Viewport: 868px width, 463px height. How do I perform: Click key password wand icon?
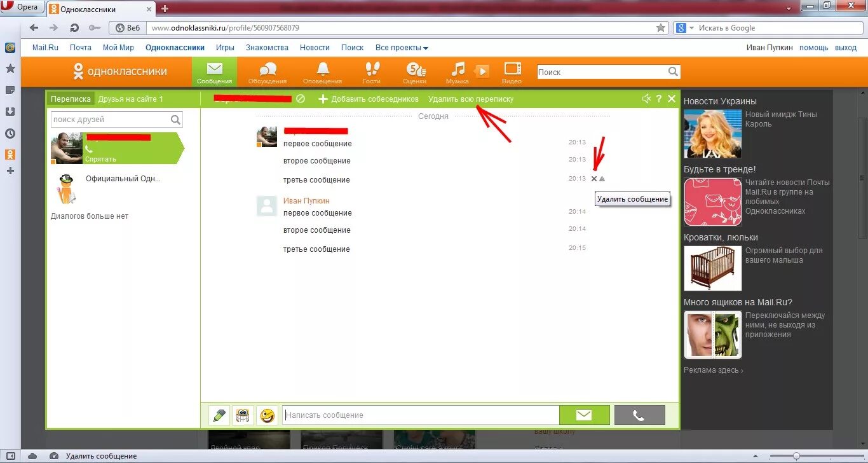[x=94, y=28]
